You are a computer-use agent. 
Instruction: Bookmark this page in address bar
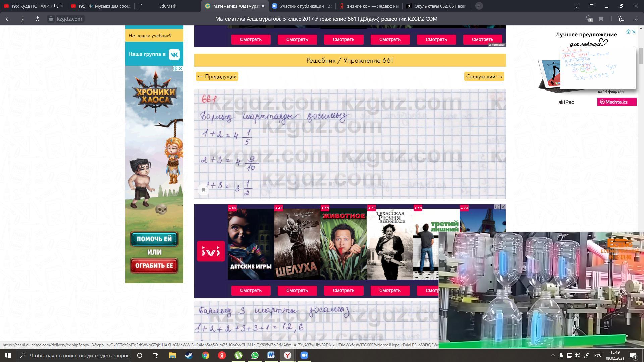click(601, 19)
